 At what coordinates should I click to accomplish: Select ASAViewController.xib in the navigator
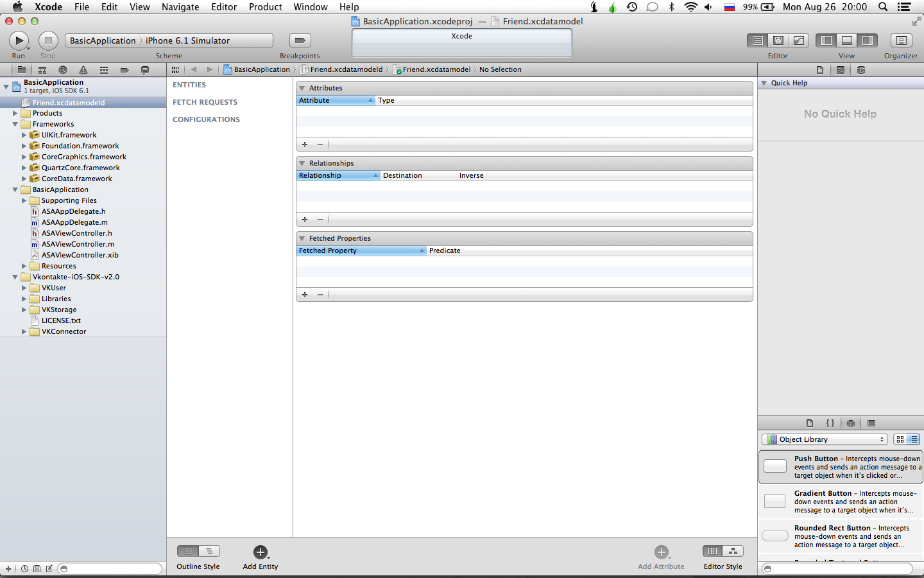click(x=80, y=255)
